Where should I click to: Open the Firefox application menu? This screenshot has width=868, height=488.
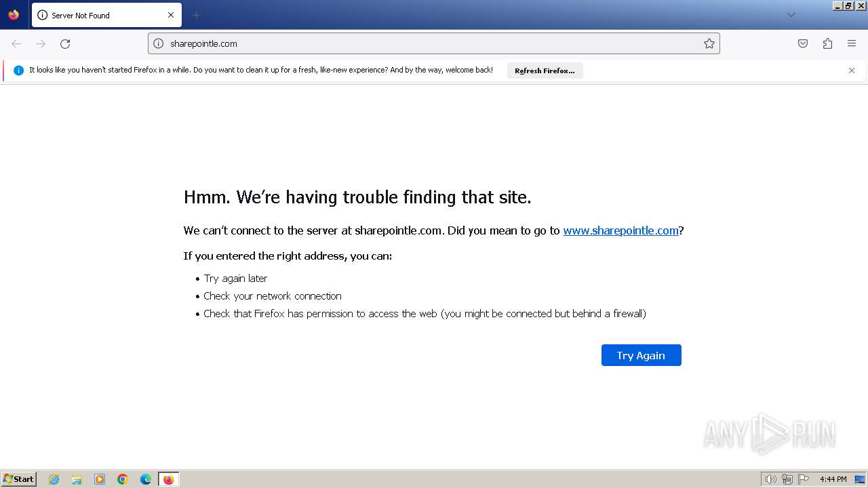click(x=852, y=43)
